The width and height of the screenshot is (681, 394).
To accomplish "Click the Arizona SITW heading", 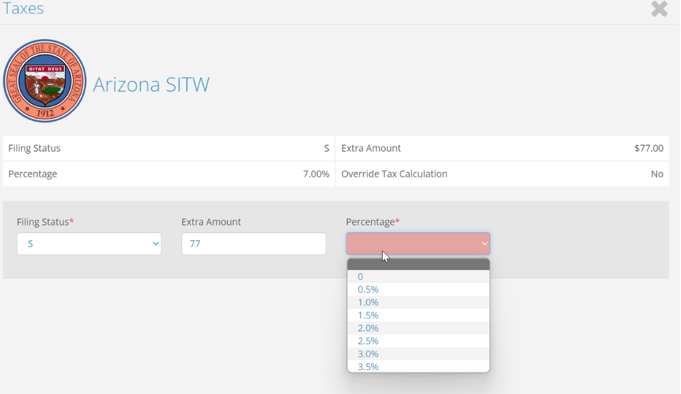I will [151, 84].
